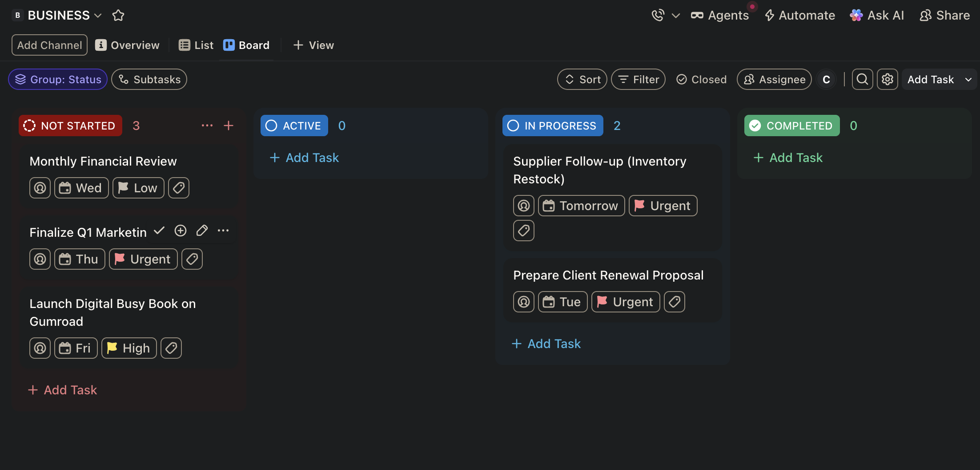This screenshot has height=470, width=980.
Task: Open the search magnifier icon
Action: pyautogui.click(x=862, y=79)
